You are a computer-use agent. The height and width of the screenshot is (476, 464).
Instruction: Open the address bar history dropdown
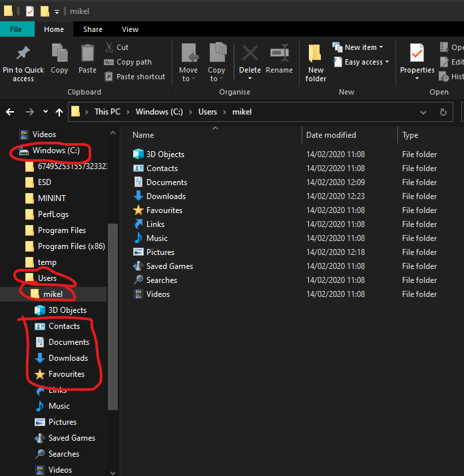[423, 113]
